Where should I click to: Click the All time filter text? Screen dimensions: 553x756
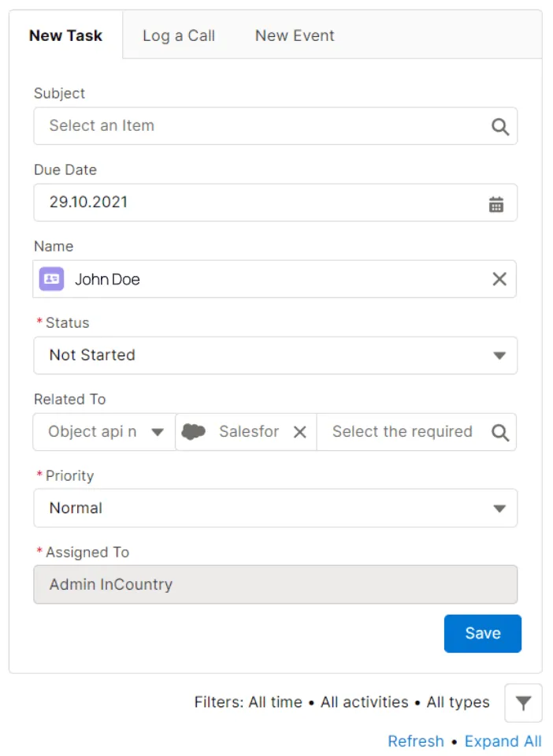pos(277,702)
